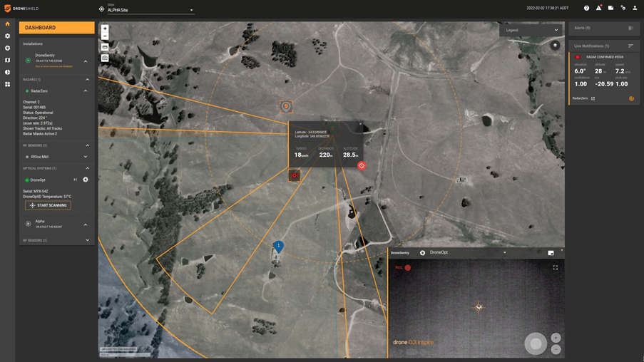The image size is (644, 362).
Task: Open the user account icon
Action: 635,8
